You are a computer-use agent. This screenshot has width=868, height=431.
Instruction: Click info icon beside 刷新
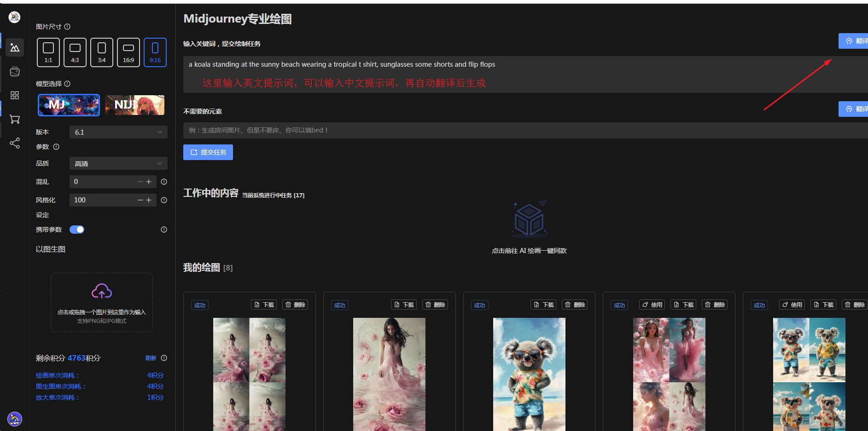click(x=164, y=358)
